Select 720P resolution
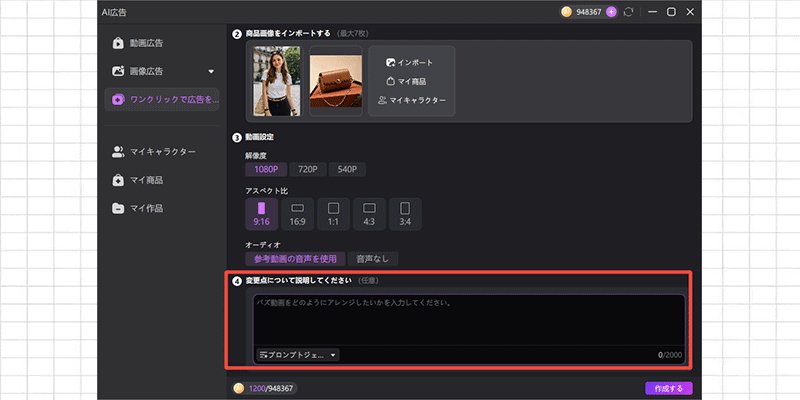Viewport: 800px width, 400px height. [308, 169]
